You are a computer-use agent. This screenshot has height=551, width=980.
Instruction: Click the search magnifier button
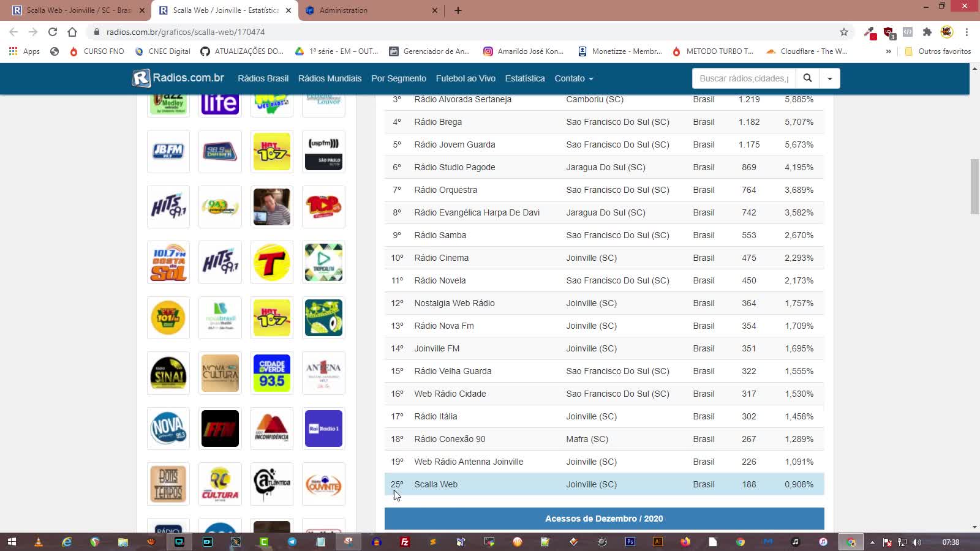[807, 78]
